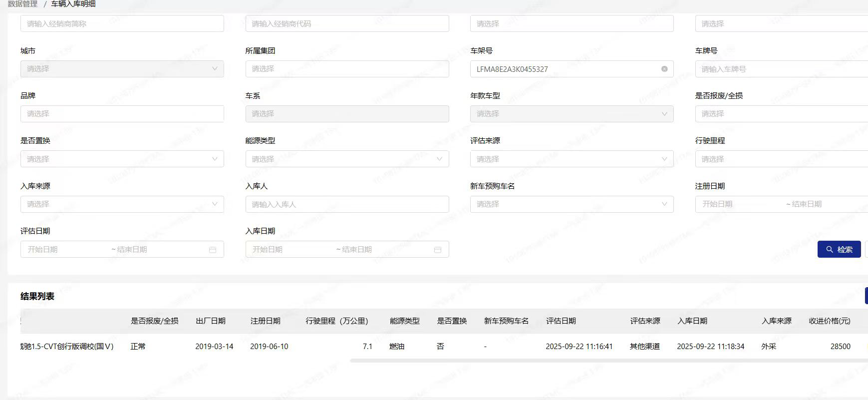Focus the 经销商代码 input field

[x=347, y=23]
